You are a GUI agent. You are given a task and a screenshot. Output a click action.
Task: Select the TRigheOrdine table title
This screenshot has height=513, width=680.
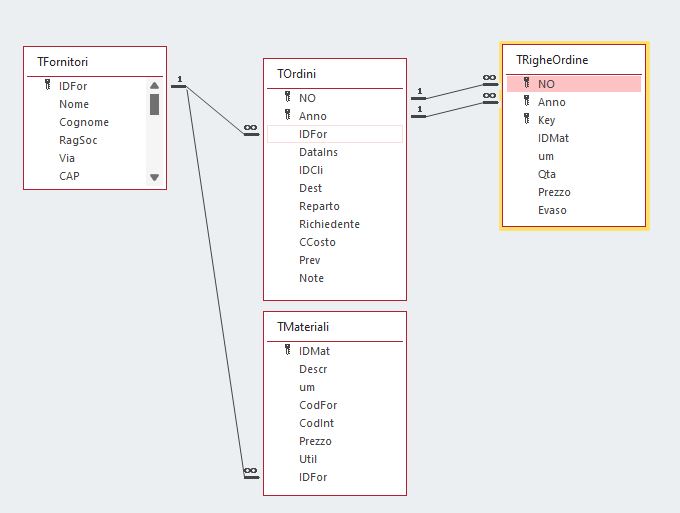(x=552, y=60)
